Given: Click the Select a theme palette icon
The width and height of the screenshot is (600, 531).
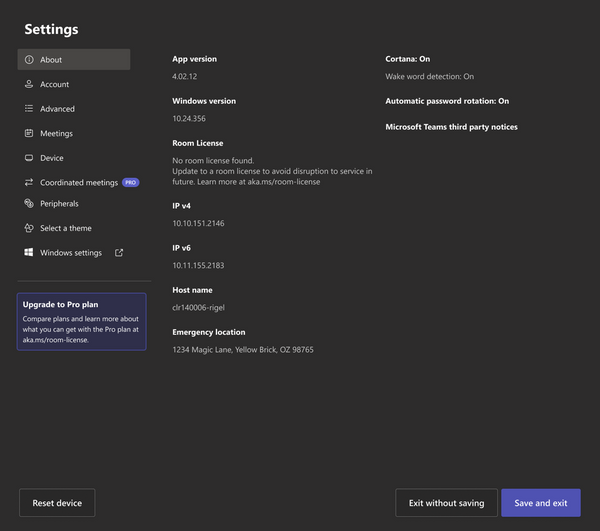Looking at the screenshot, I should point(29,228).
